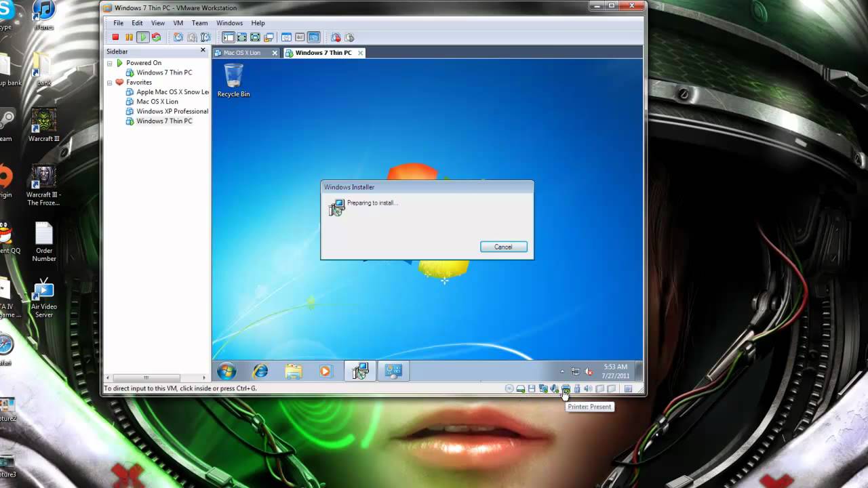Launch Windows Media Player from the guest taskbar

coord(325,371)
